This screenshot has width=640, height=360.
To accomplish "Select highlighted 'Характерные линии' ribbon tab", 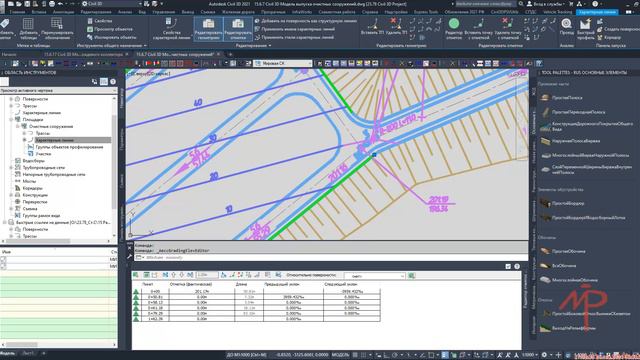I will pos(597,12).
